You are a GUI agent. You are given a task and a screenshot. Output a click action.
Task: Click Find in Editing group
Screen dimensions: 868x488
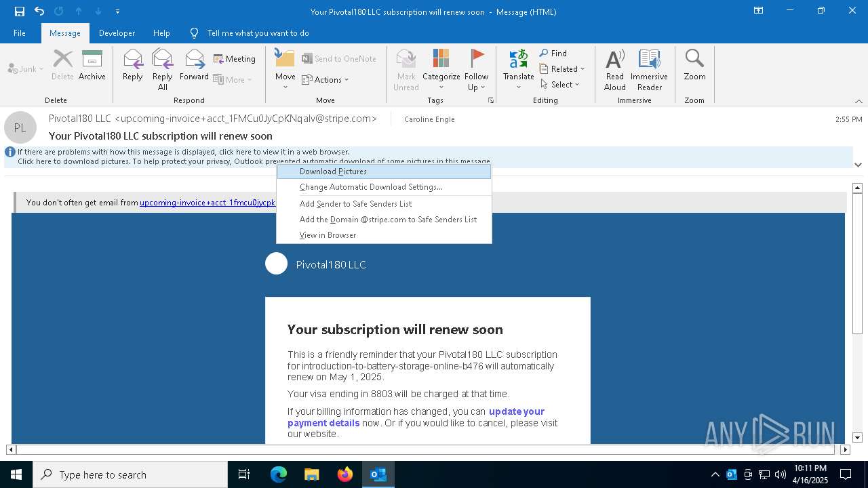click(x=553, y=54)
